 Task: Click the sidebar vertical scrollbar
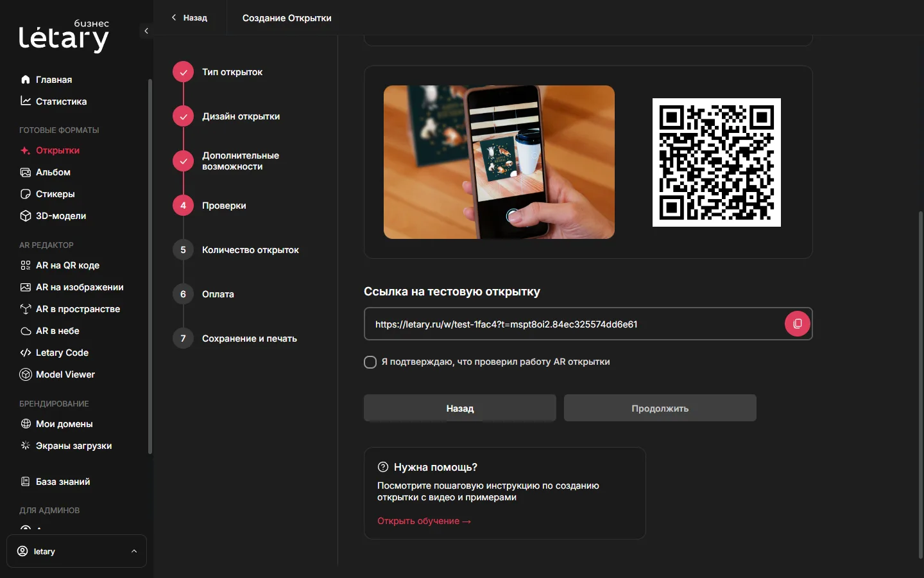pos(150,267)
